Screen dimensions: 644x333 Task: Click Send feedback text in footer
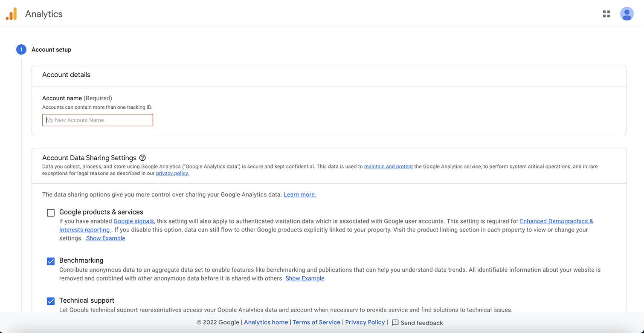click(422, 323)
